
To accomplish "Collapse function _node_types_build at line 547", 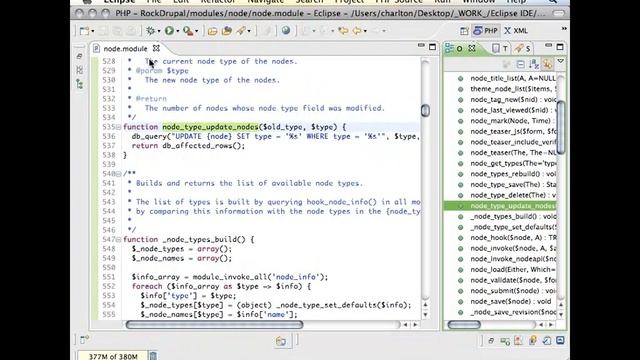I will click(x=118, y=240).
